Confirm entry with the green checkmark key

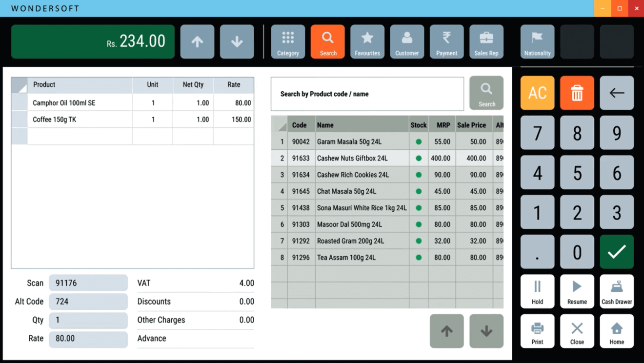pyautogui.click(x=617, y=252)
